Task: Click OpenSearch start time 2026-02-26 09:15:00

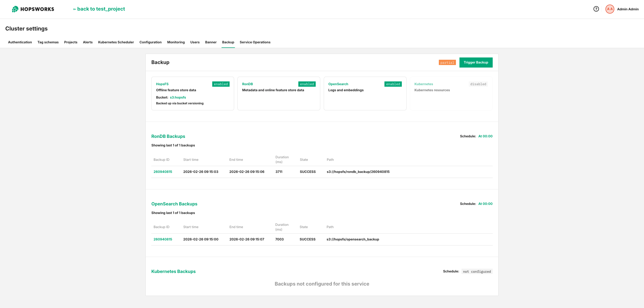Action: click(x=201, y=239)
